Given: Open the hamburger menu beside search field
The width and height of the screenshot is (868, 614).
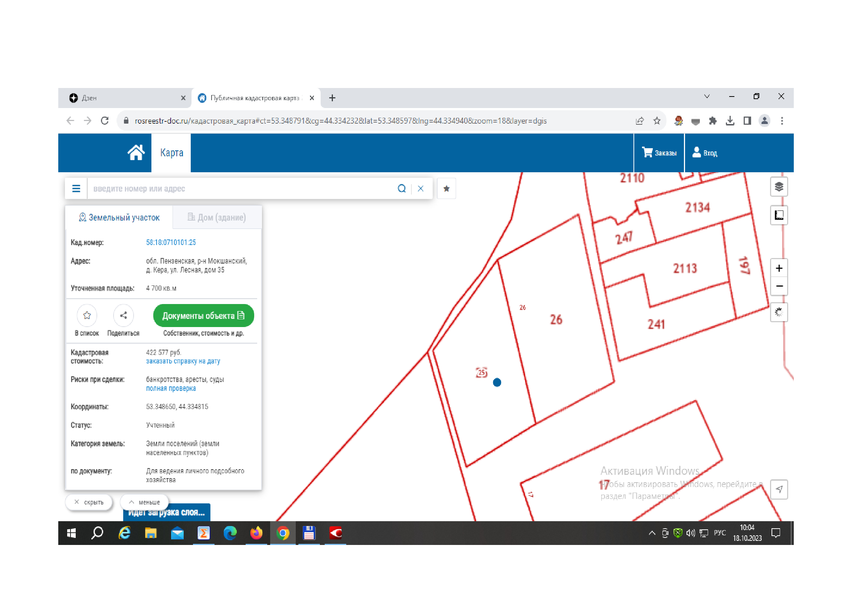Looking at the screenshot, I should pos(76,188).
